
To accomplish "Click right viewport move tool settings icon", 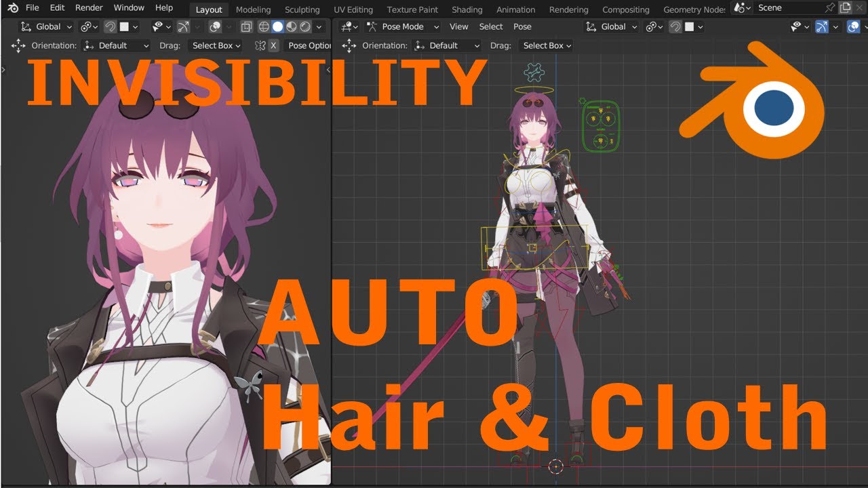I will 349,45.
